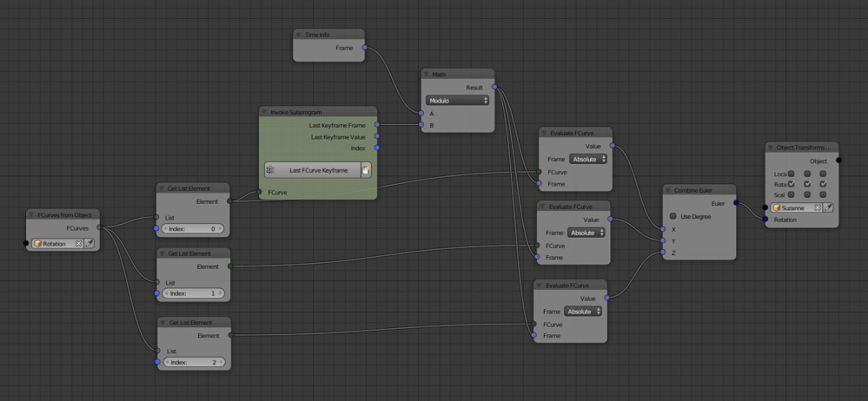This screenshot has width=868, height=401.
Task: Click edit icon right of Last FCurve Keyframe
Action: [366, 170]
